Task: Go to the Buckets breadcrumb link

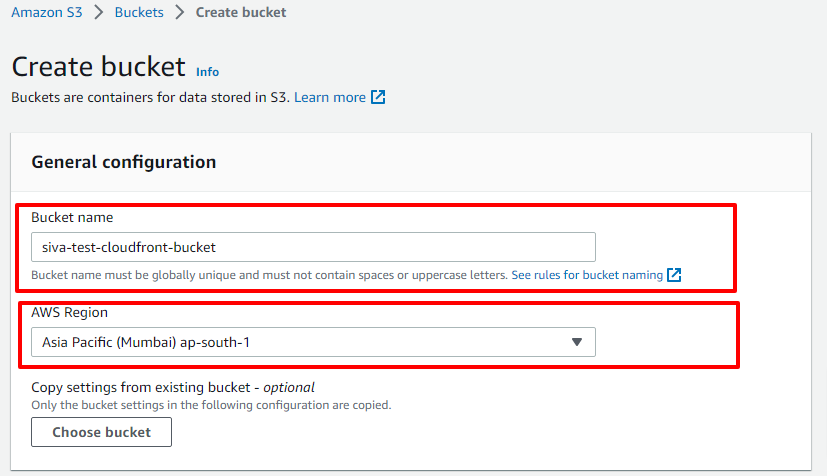Action: click(x=139, y=12)
